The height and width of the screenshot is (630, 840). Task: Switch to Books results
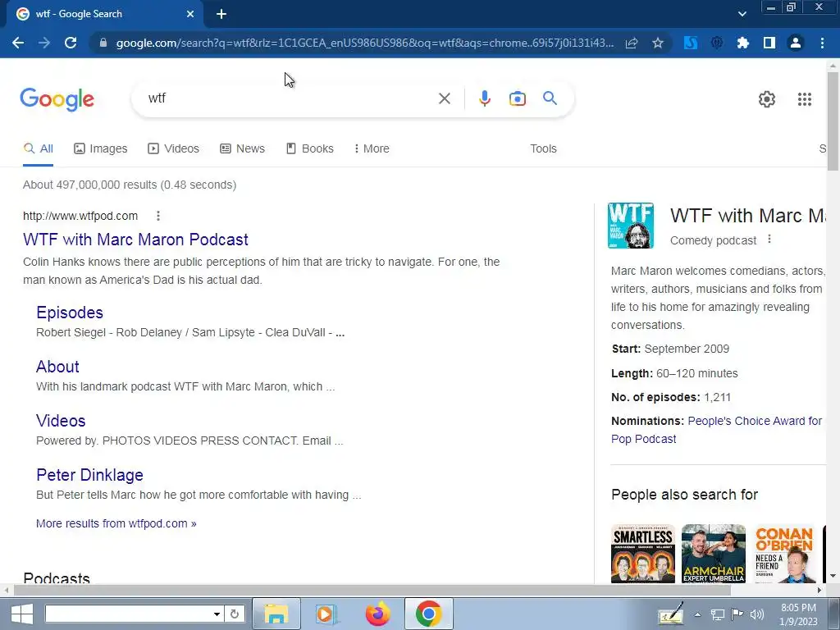tap(309, 148)
